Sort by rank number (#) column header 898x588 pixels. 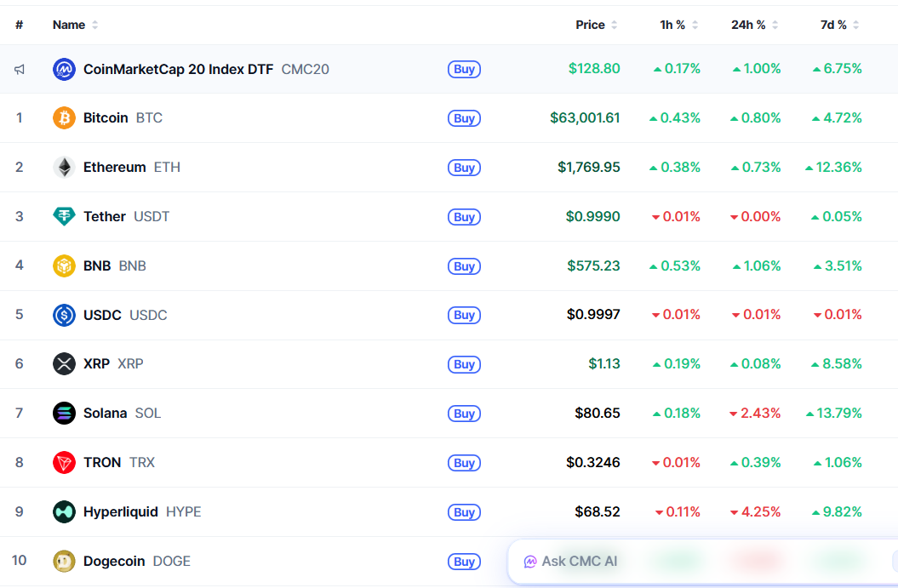20,25
